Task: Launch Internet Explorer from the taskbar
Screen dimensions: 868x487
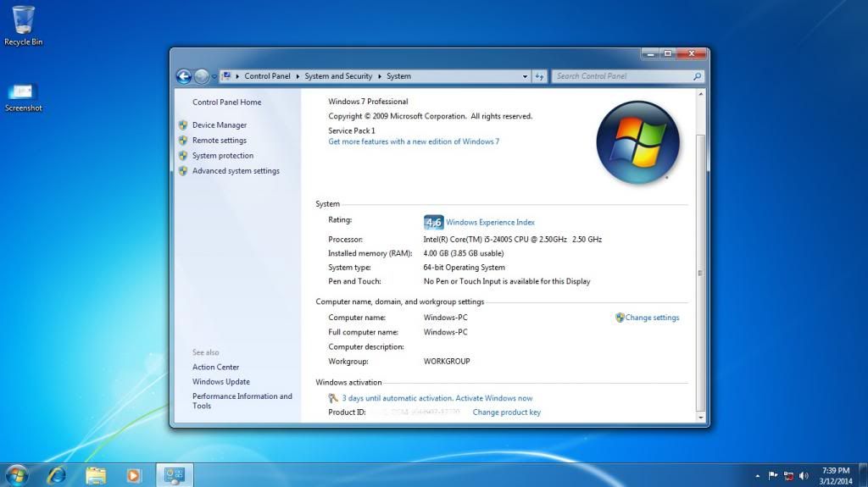Action: coord(57,475)
